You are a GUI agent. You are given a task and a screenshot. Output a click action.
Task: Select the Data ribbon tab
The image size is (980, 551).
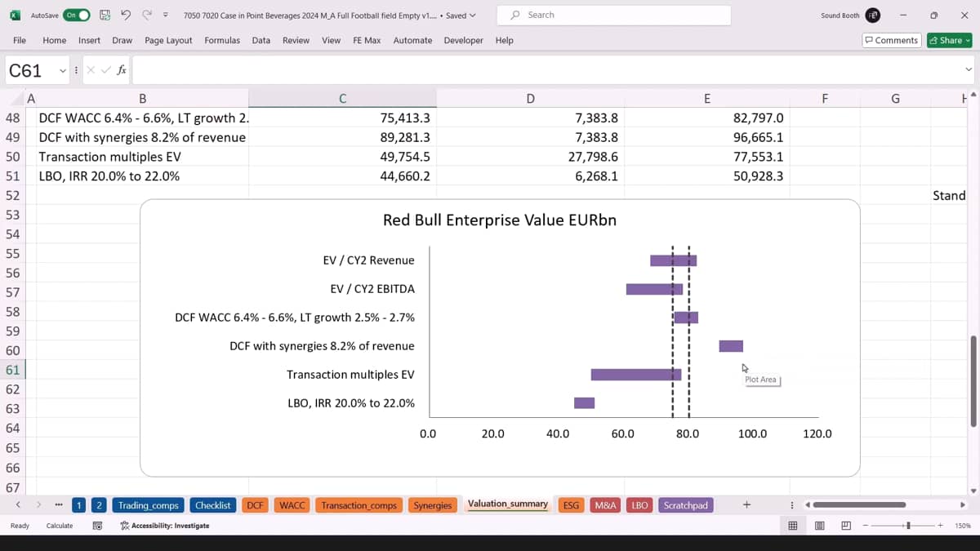(261, 40)
